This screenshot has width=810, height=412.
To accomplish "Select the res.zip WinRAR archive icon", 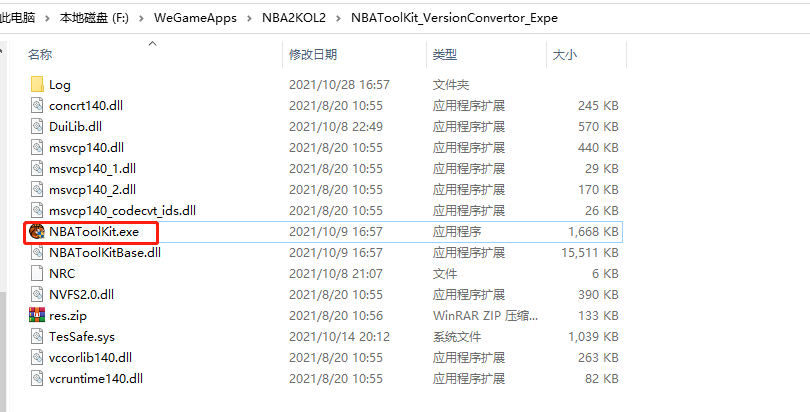I will tap(37, 315).
